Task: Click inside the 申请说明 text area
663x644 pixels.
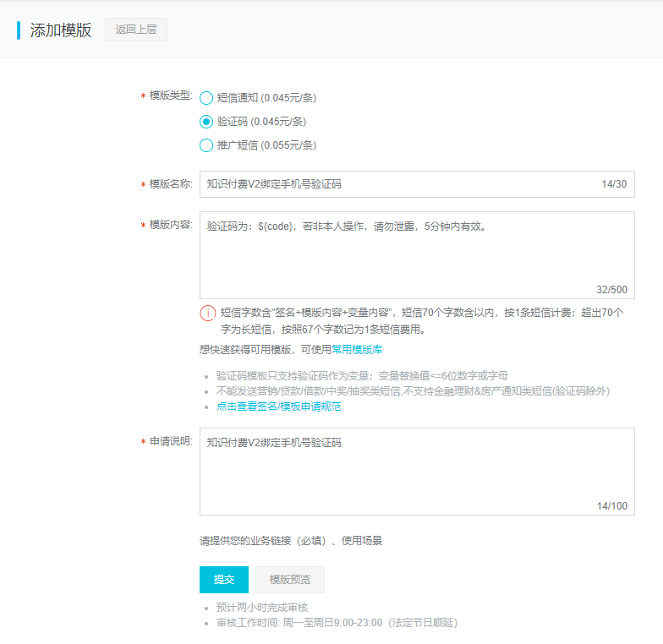Action: [x=416, y=471]
